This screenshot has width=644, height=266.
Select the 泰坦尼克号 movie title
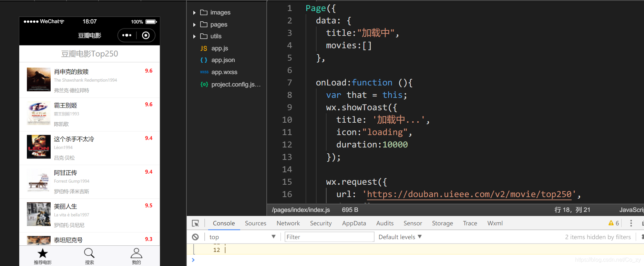pyautogui.click(x=68, y=240)
